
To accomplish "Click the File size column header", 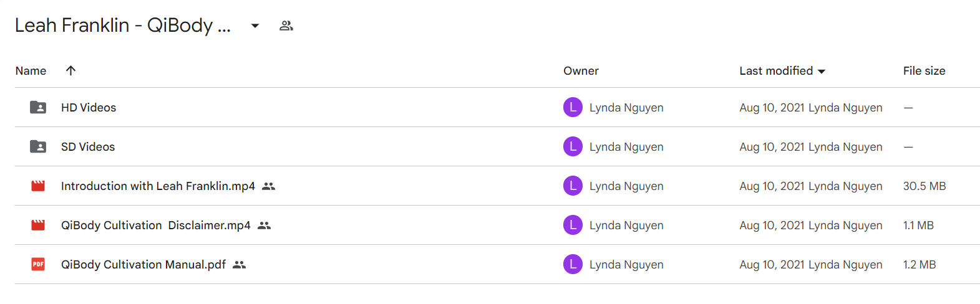I will [x=924, y=71].
